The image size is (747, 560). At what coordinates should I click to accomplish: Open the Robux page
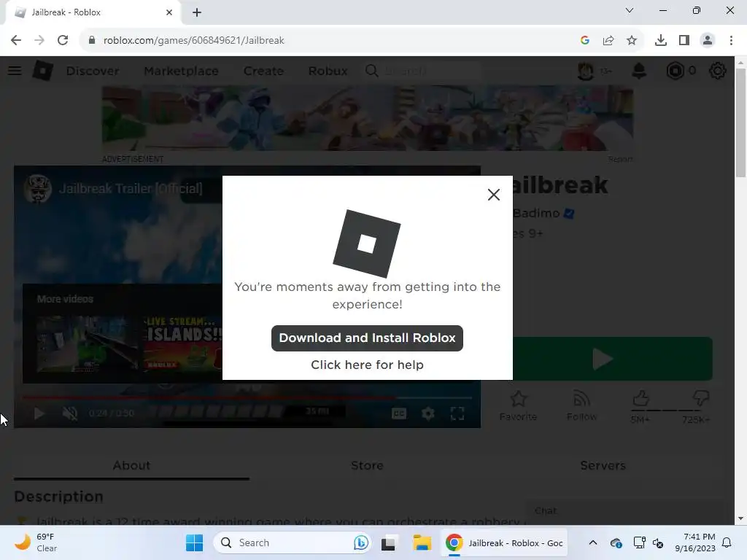328,71
